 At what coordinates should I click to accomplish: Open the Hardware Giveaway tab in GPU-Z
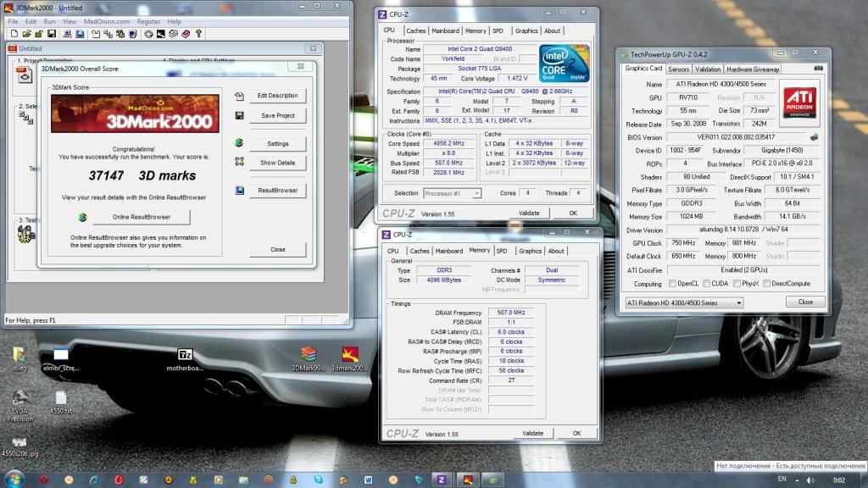tap(753, 69)
